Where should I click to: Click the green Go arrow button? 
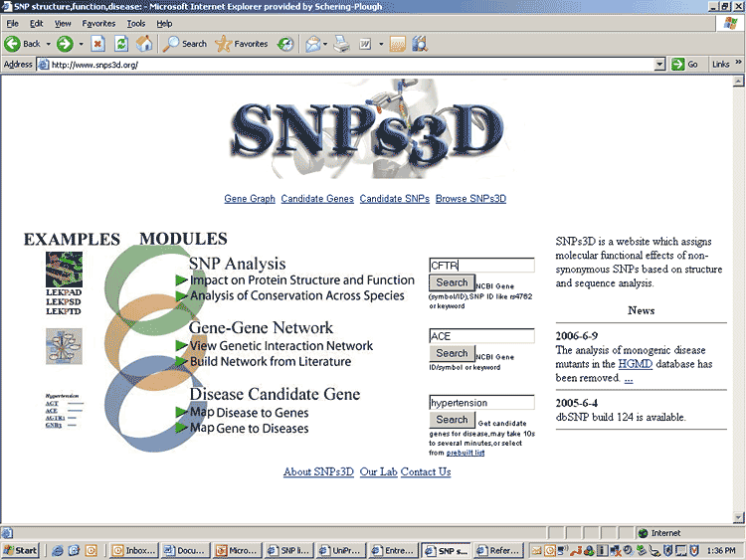click(x=684, y=65)
